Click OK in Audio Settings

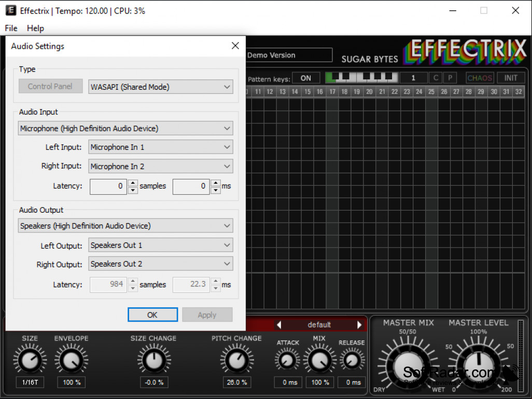pyautogui.click(x=152, y=315)
